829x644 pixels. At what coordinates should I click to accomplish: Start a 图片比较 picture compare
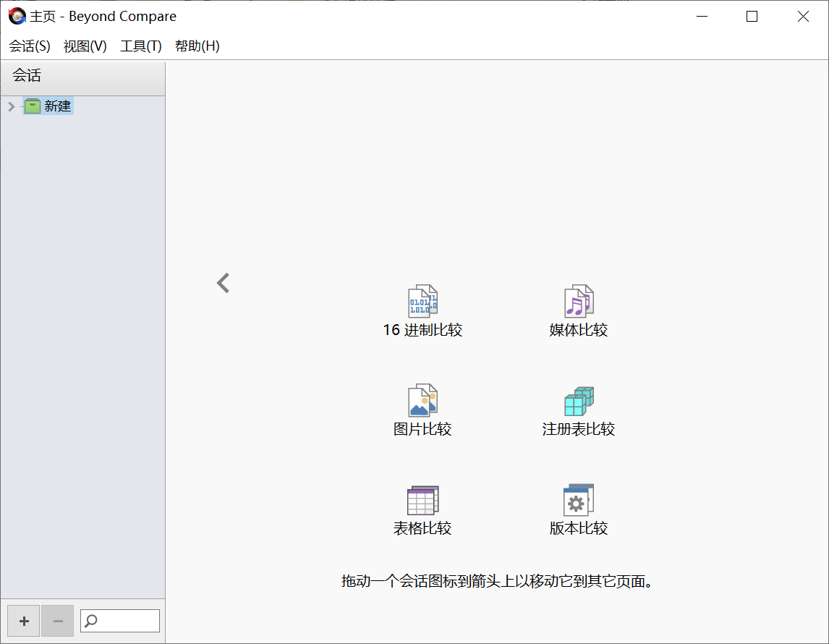pyautogui.click(x=422, y=400)
